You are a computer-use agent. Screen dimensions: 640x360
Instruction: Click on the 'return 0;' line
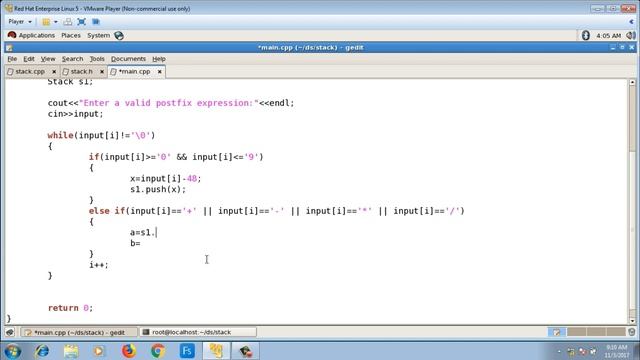click(70, 308)
